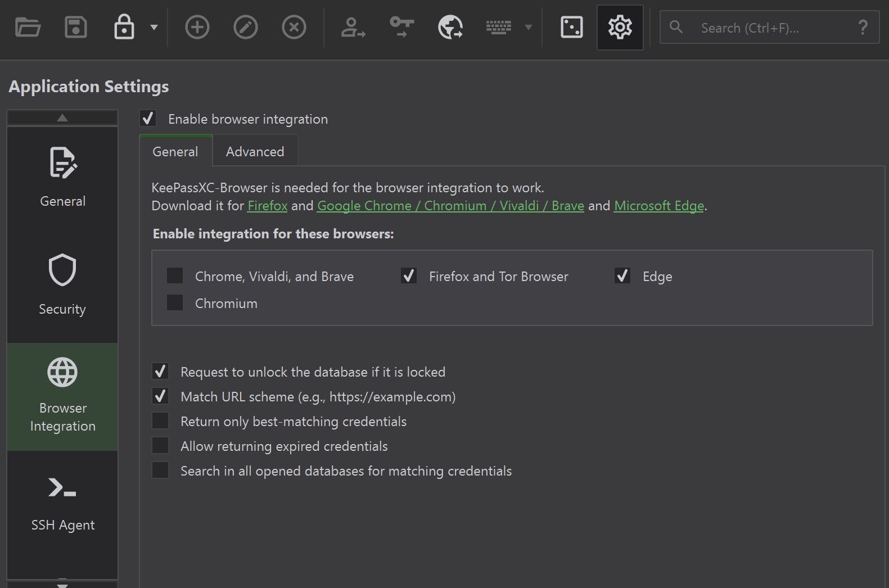Click the Application Settings heading
This screenshot has width=889, height=588.
click(x=89, y=87)
